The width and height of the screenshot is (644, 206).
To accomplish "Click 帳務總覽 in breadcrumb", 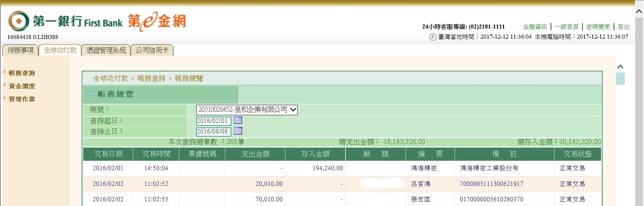I will click(189, 79).
